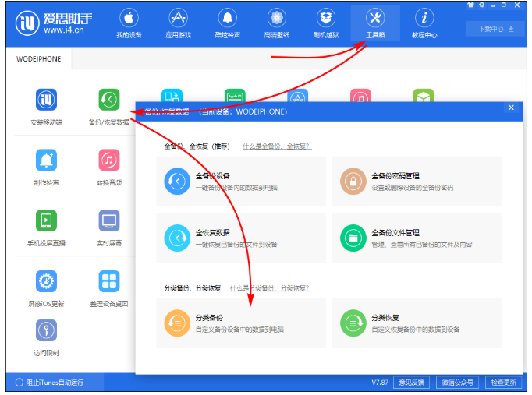This screenshot has height=395, width=532.
Task: Open link 什么是全备份、全恢复?
Action: (x=276, y=146)
